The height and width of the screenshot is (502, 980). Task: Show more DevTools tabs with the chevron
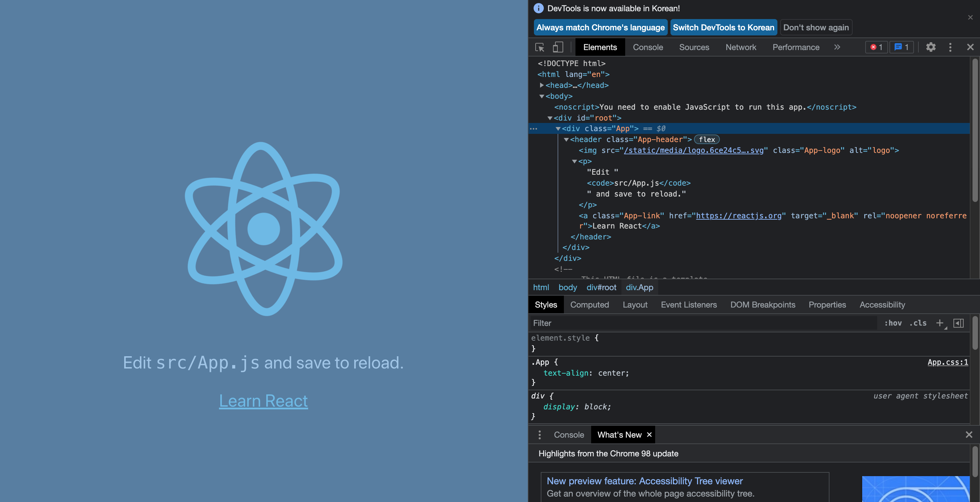pyautogui.click(x=837, y=47)
